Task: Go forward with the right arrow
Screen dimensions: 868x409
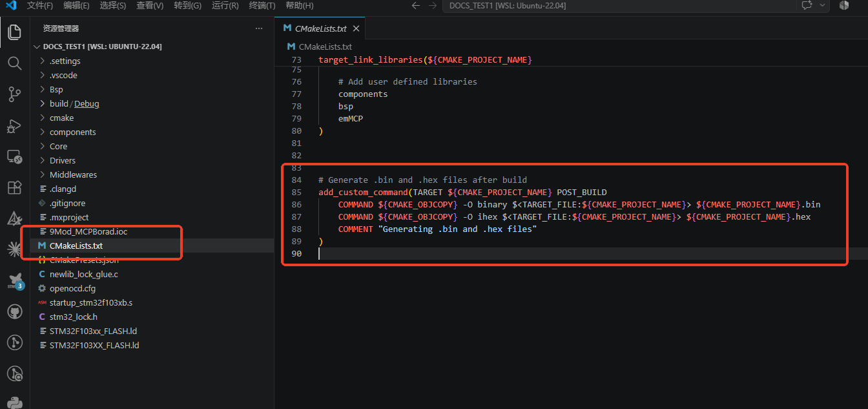Action: pos(433,6)
